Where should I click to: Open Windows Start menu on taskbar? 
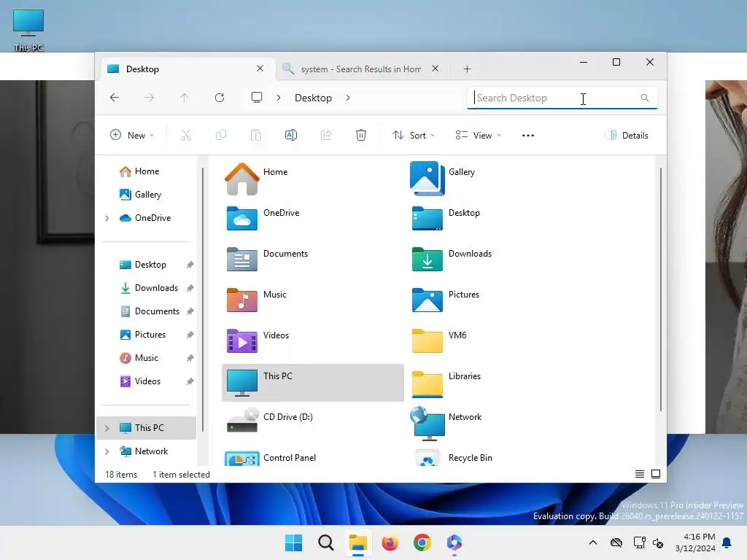pyautogui.click(x=293, y=542)
